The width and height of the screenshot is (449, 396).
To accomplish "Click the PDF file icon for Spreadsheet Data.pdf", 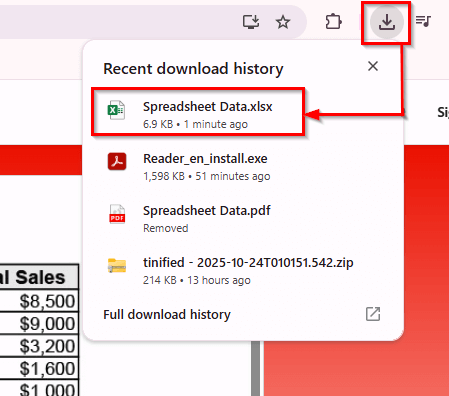I will click(x=117, y=214).
